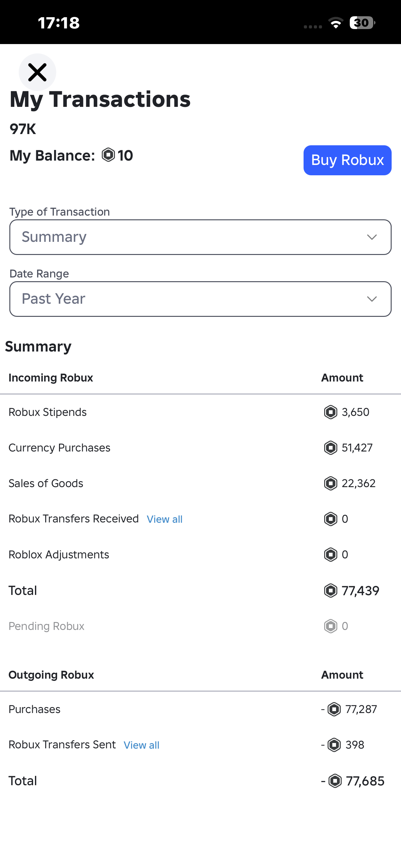Click the Transfers Sent amount 398

355,745
